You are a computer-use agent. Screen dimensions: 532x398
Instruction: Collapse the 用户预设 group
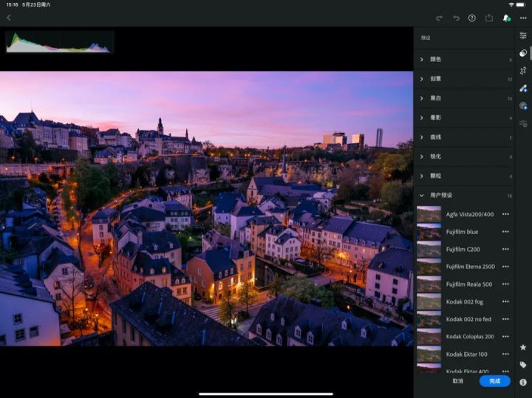(x=465, y=195)
